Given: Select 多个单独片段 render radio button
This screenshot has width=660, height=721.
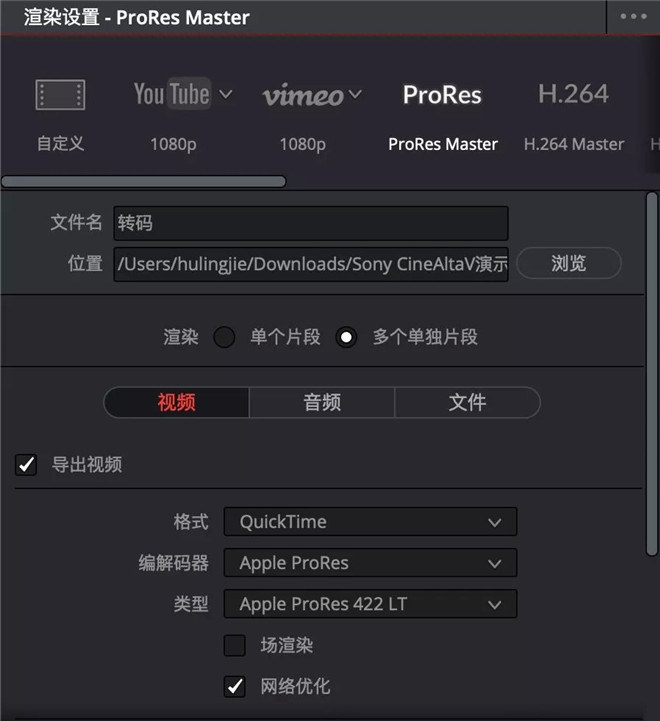Looking at the screenshot, I should [346, 337].
